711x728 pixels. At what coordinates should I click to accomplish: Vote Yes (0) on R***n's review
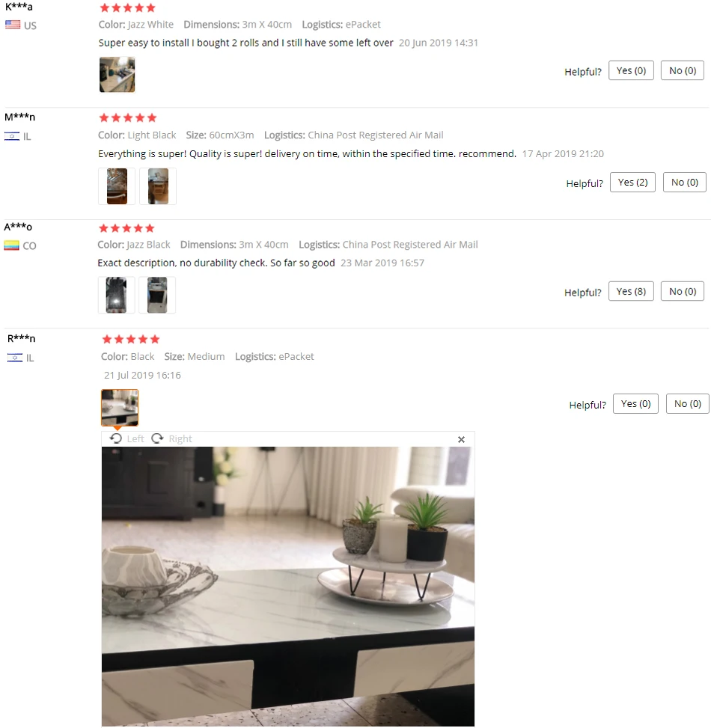coord(635,403)
